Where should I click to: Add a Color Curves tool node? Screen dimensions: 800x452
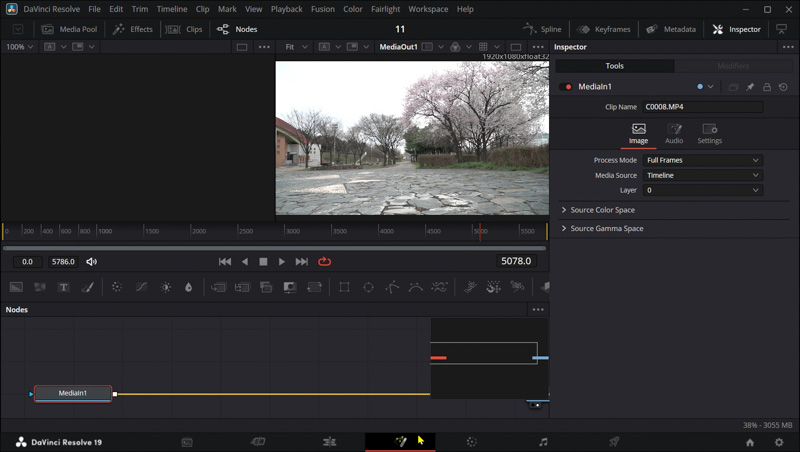tap(141, 287)
